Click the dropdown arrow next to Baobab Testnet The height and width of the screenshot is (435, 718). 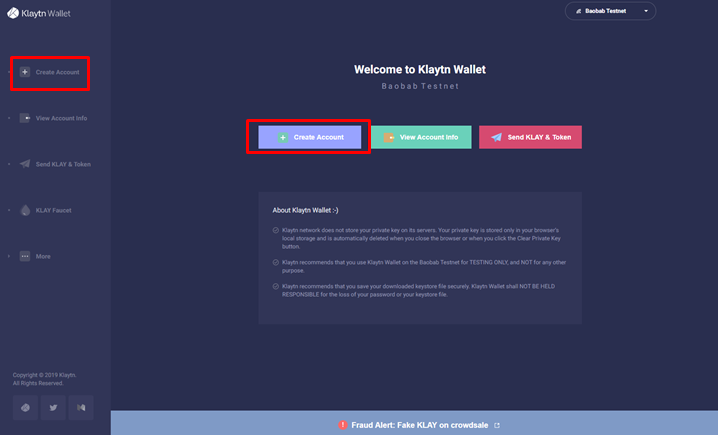pos(646,11)
